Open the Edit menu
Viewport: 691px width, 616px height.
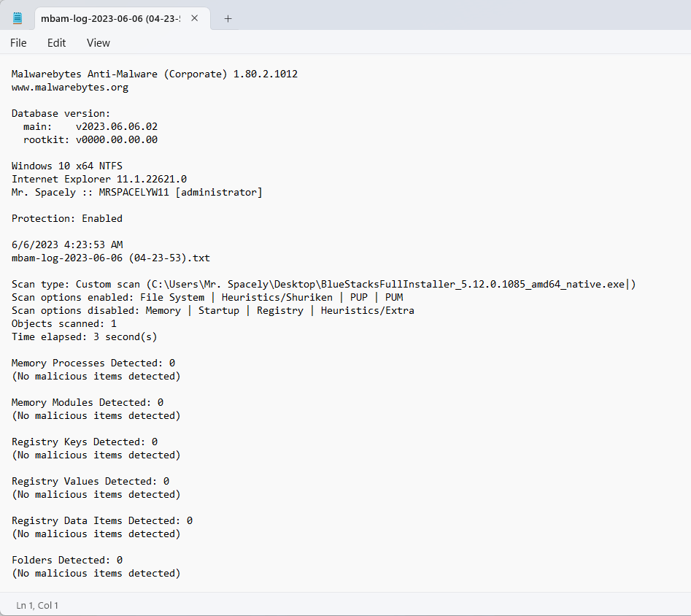(56, 43)
